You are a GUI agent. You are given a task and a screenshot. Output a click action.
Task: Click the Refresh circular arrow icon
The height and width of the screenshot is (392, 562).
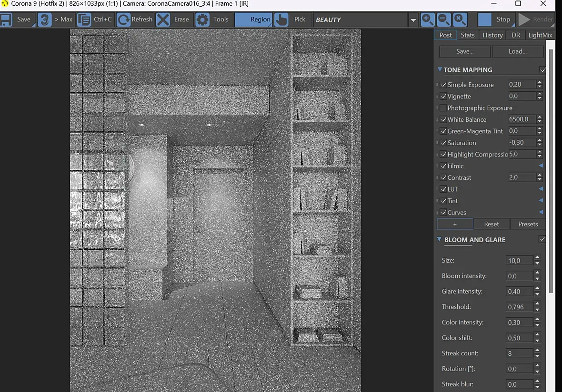coord(123,20)
